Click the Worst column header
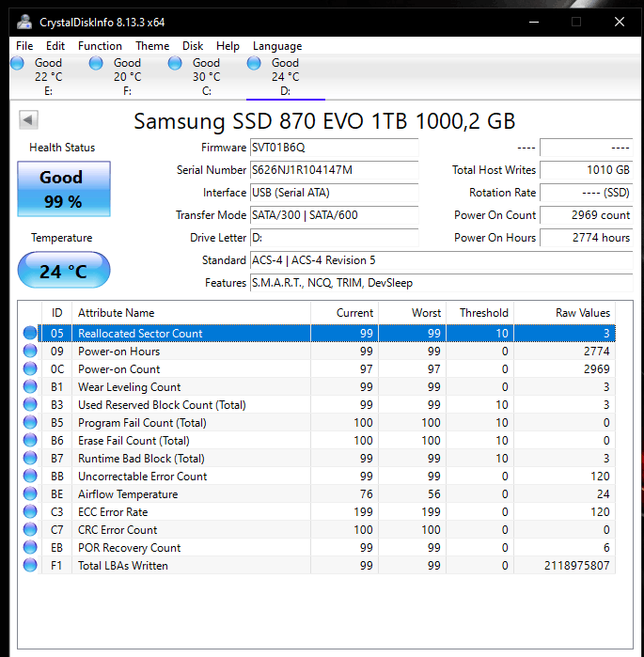 coord(413,313)
